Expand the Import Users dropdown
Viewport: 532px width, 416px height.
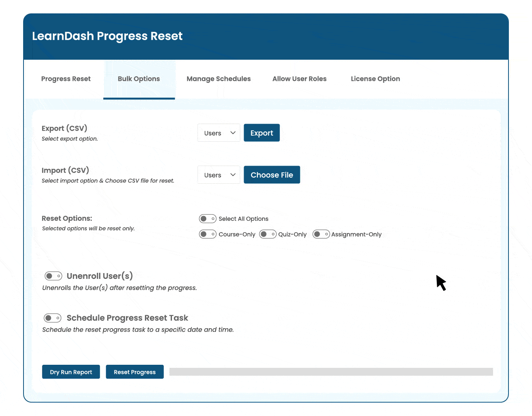[x=219, y=175]
